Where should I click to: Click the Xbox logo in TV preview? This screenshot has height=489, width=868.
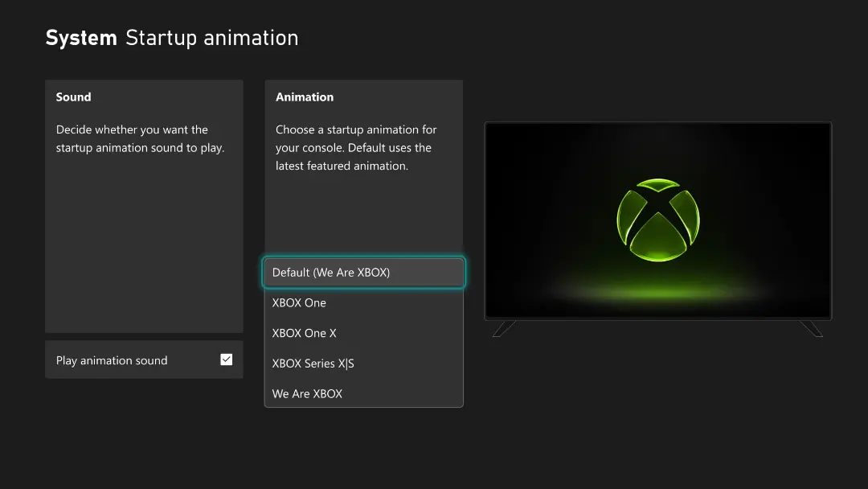click(x=658, y=220)
